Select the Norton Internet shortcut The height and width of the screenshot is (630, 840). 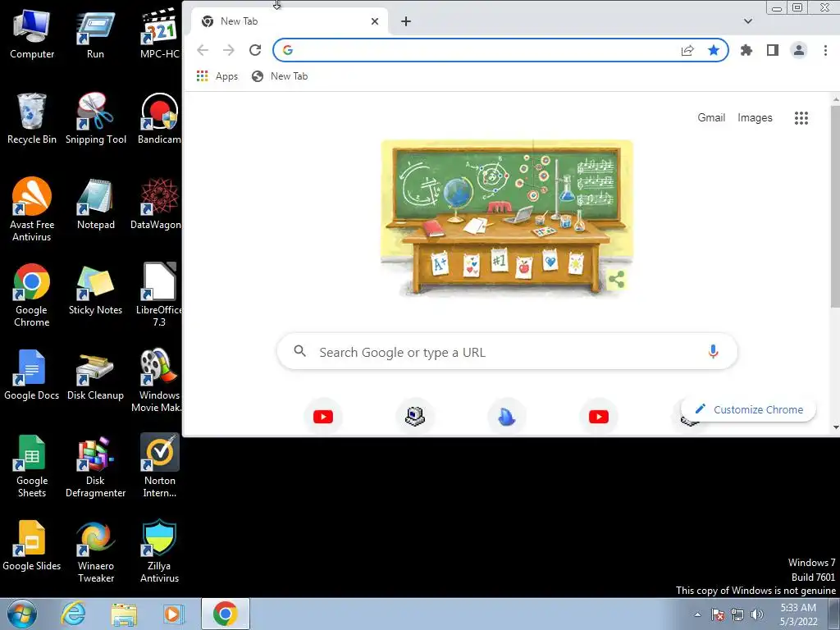(160, 465)
